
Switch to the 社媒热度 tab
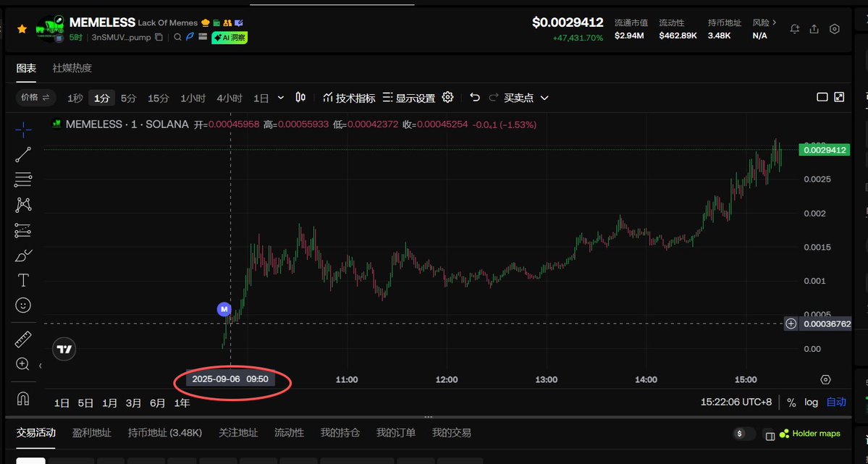coord(72,68)
